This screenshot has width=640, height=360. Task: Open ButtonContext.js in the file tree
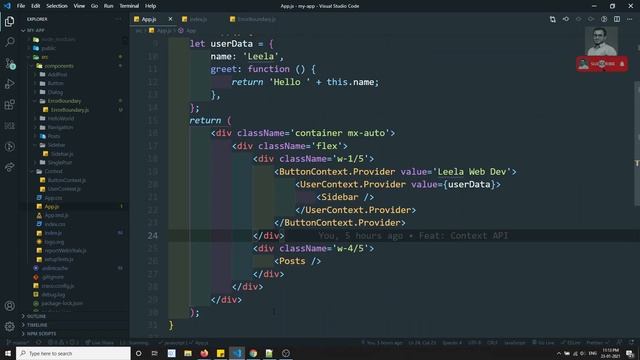click(x=67, y=180)
